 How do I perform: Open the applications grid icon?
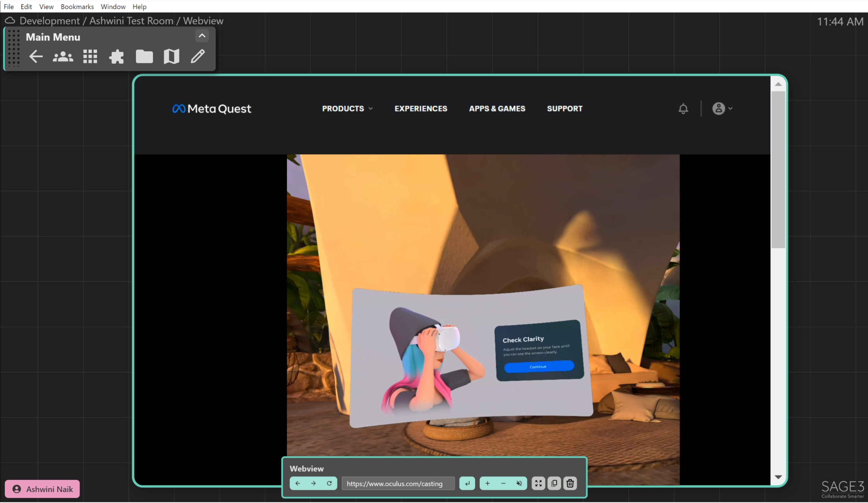coord(90,56)
